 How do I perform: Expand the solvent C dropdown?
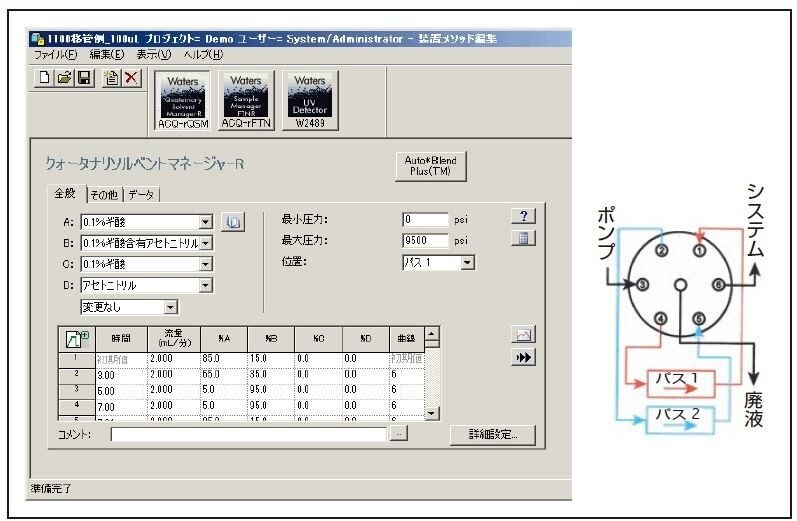click(x=205, y=264)
